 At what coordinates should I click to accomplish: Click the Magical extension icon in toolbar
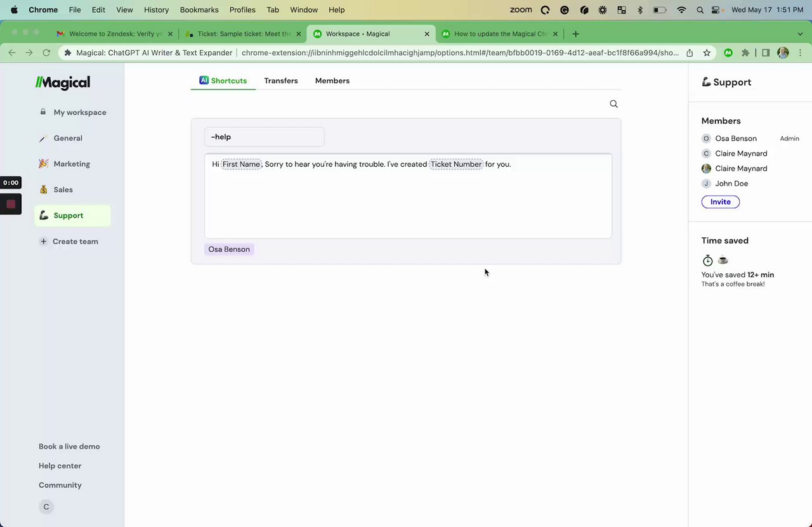(728, 53)
